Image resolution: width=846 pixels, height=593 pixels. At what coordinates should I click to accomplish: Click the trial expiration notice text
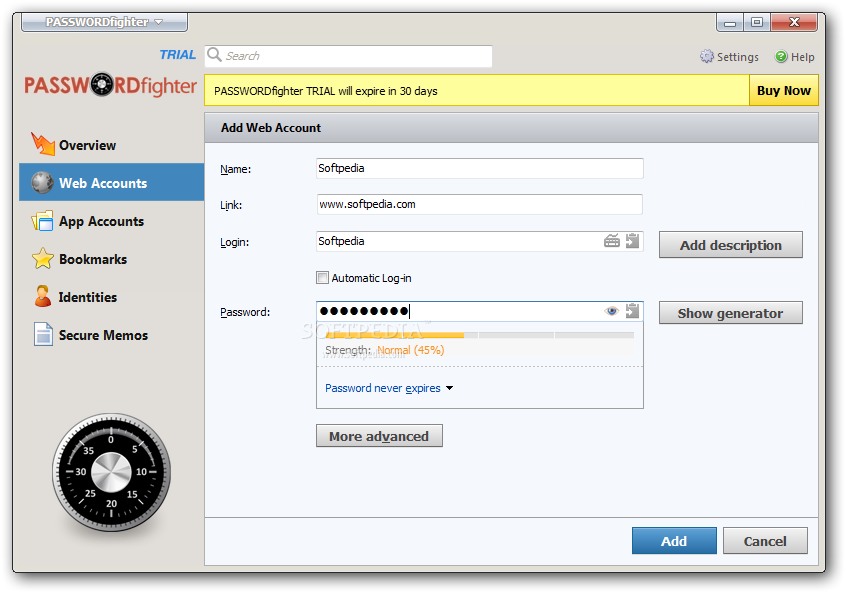(x=325, y=91)
